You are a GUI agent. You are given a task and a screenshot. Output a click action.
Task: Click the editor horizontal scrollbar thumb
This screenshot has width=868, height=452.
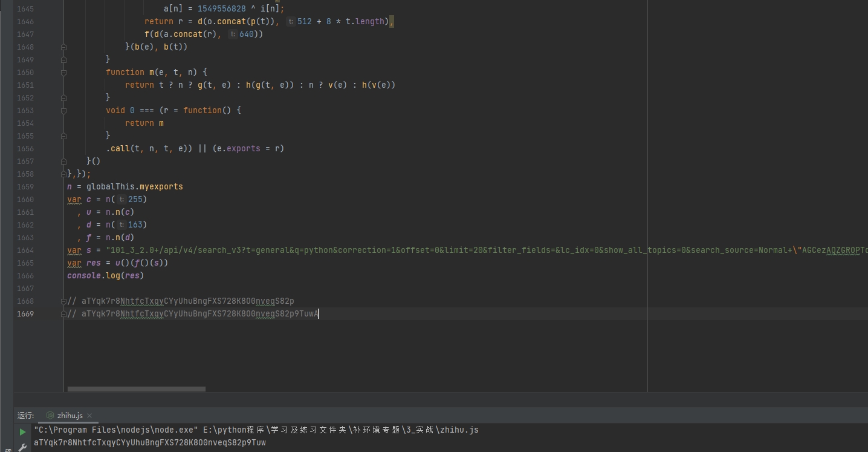[x=137, y=389]
